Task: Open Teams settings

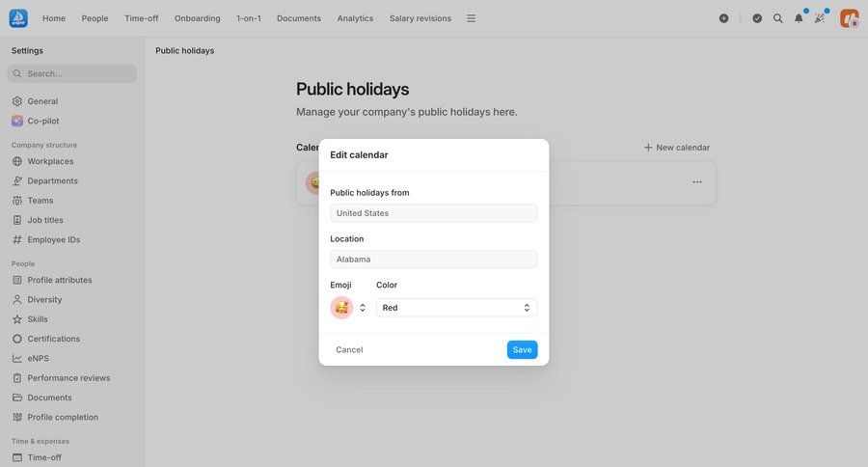Action: tap(41, 201)
